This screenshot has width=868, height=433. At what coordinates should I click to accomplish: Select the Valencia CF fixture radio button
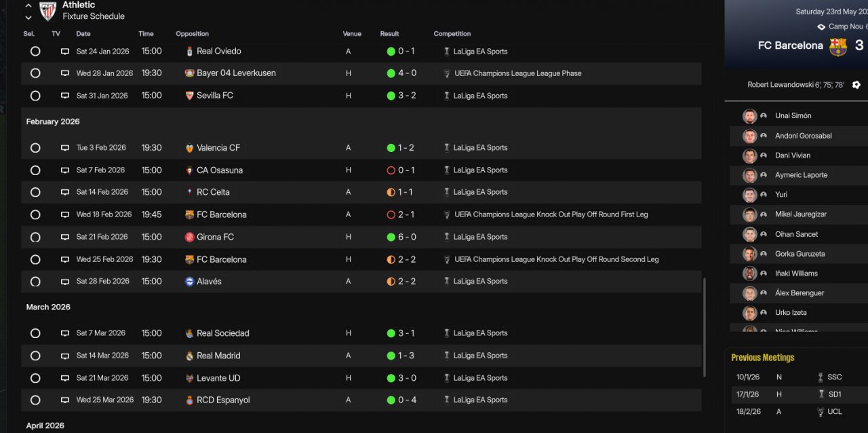click(x=35, y=148)
